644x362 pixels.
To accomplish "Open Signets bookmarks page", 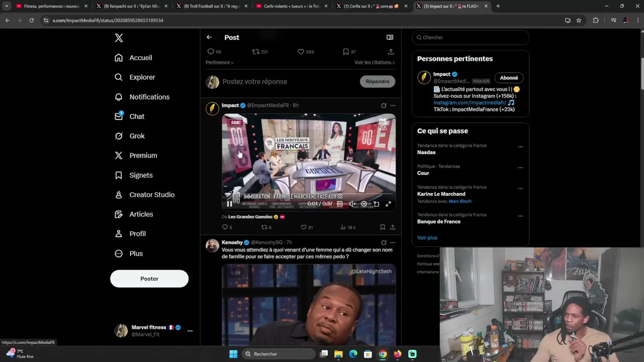I will (x=134, y=175).
